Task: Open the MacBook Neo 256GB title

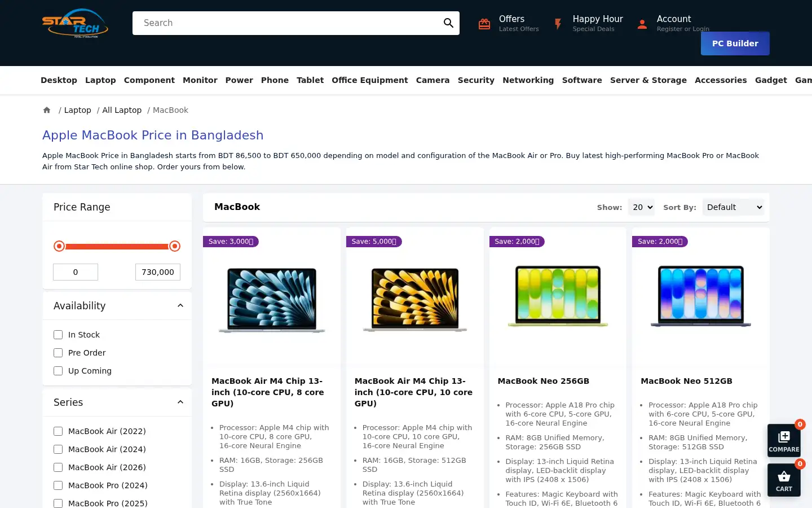Action: point(544,381)
